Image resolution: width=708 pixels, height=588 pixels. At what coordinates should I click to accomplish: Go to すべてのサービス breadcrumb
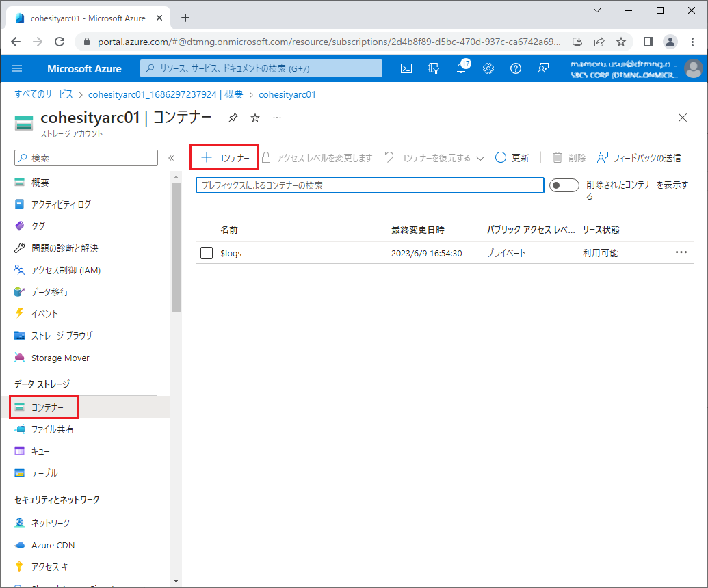(43, 94)
